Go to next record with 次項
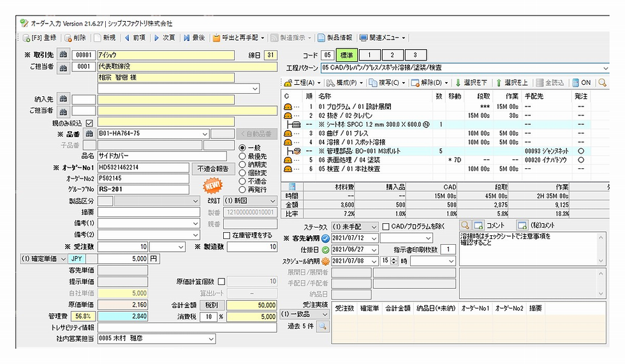 point(165,38)
